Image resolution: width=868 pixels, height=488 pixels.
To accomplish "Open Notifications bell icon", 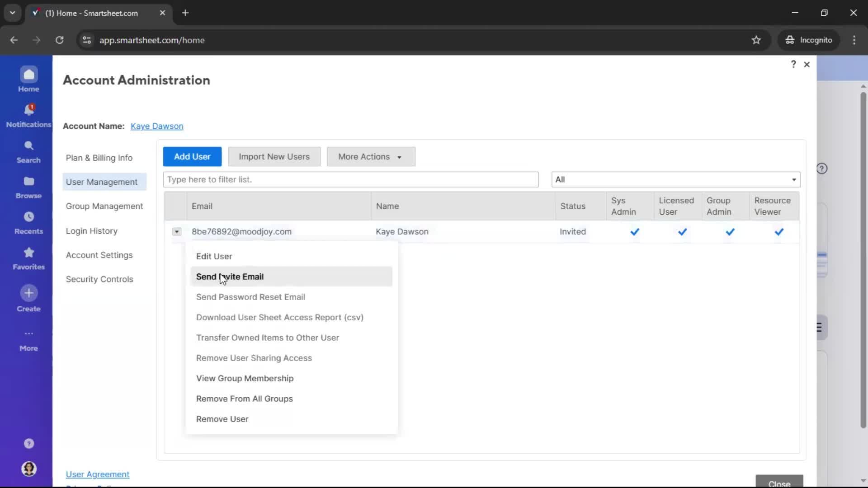I will [x=28, y=110].
